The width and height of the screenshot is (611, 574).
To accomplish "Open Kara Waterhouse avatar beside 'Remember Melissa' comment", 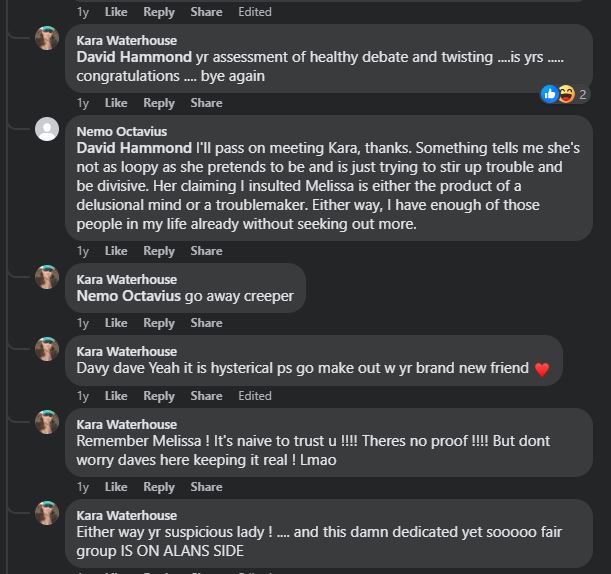I will [47, 422].
